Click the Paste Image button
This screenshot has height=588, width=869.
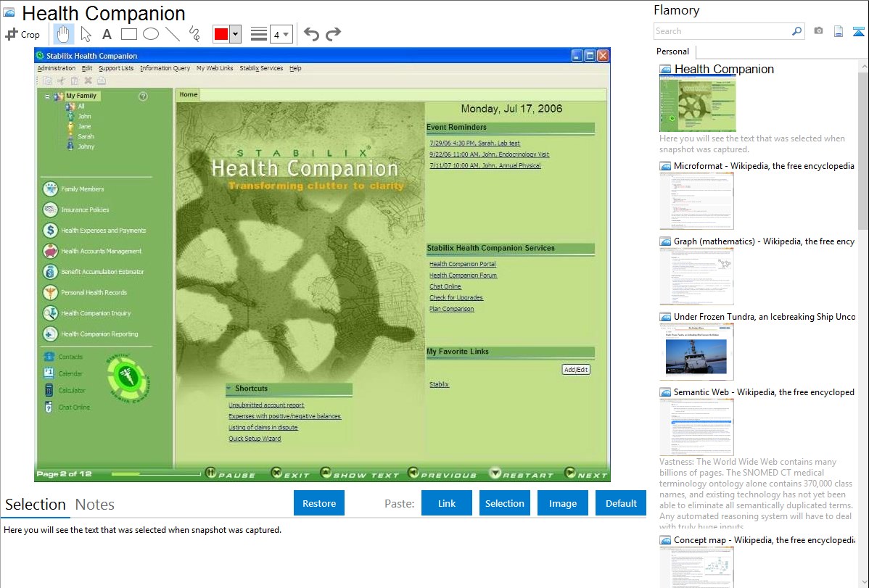[x=562, y=503]
